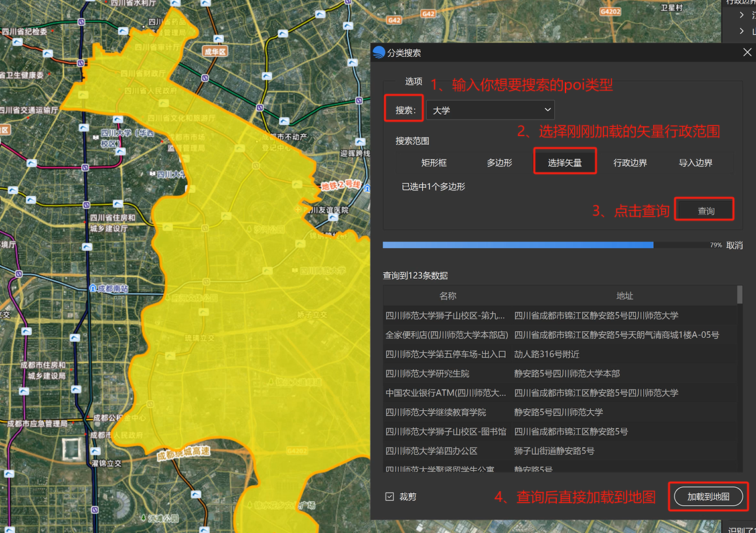
Task: Click the 四川省交通运输厅 map label
Action: [29, 110]
